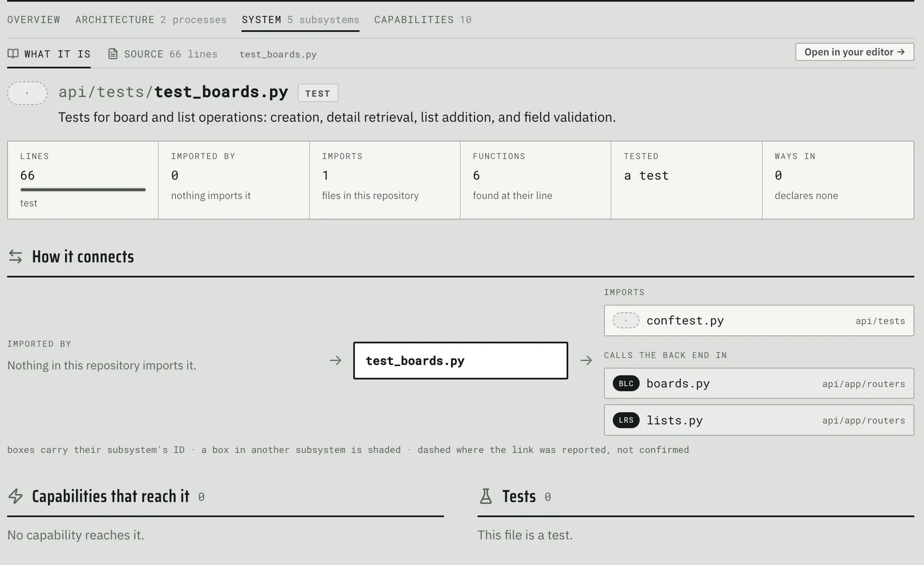This screenshot has height=565, width=924.
Task: Click the LINES 66 stat card
Action: (x=83, y=180)
